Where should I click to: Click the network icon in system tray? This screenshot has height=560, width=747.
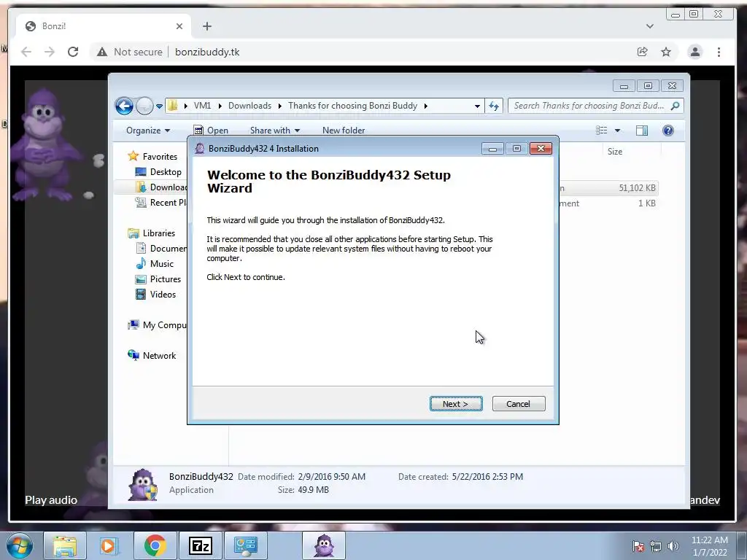[656, 546]
